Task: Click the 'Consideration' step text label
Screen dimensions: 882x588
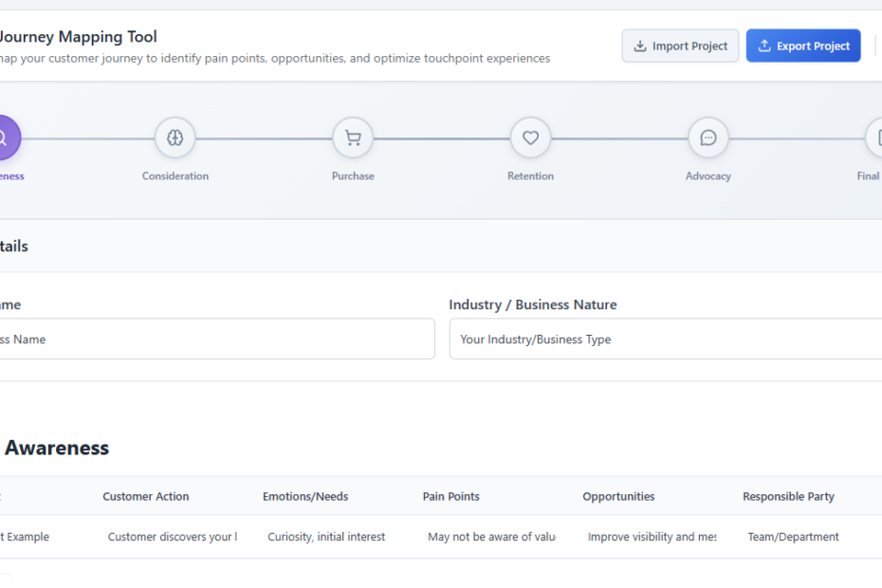Action: click(175, 176)
